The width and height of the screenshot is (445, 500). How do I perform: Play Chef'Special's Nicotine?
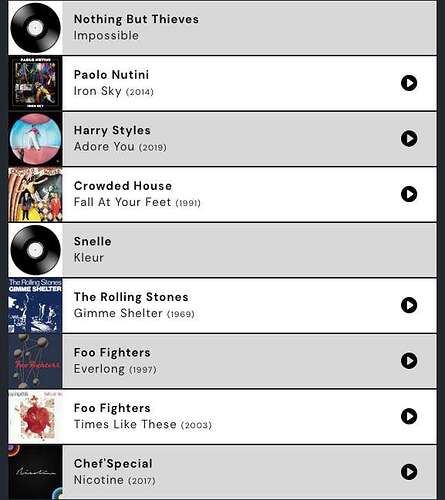pyautogui.click(x=409, y=472)
